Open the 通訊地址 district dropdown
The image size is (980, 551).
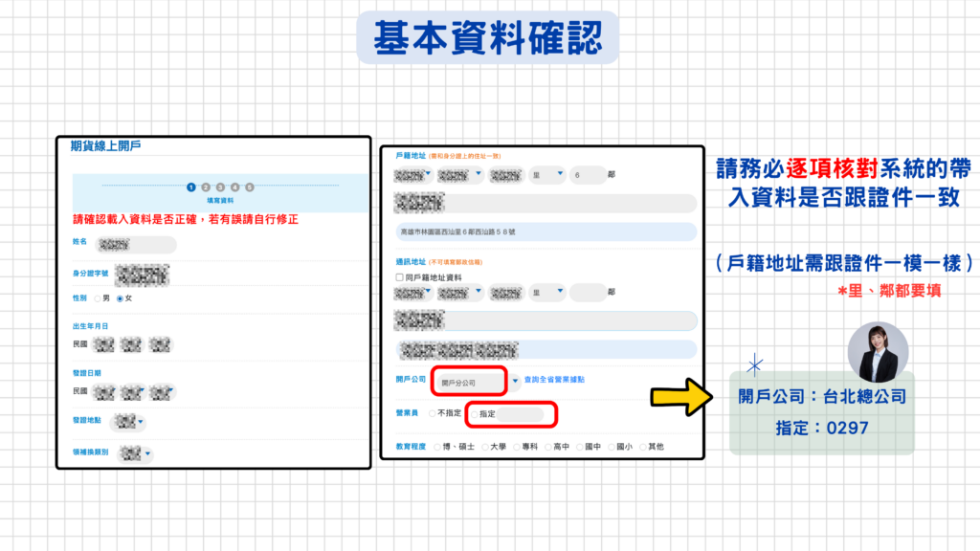[460, 293]
